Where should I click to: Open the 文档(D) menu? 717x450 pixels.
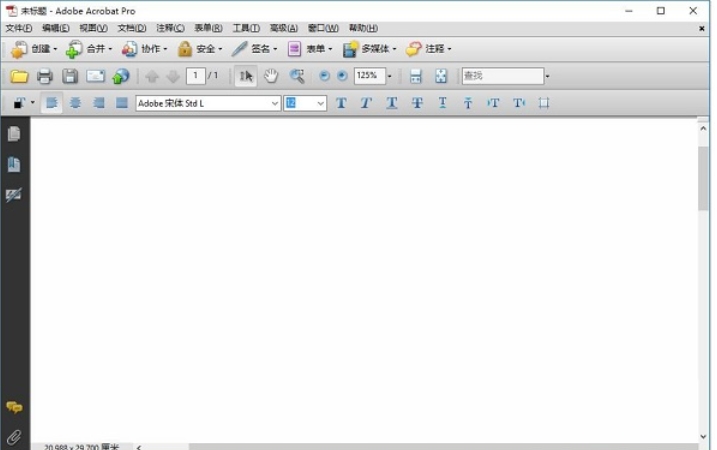(132, 28)
